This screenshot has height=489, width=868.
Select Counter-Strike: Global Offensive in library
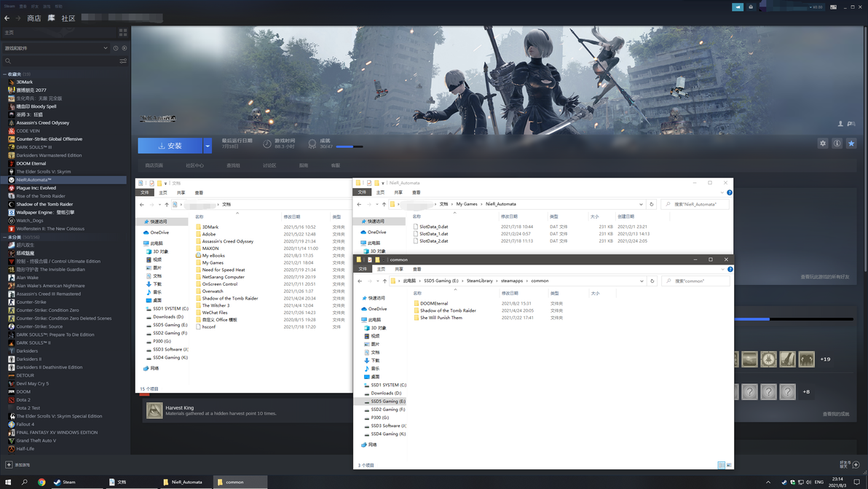pos(49,139)
